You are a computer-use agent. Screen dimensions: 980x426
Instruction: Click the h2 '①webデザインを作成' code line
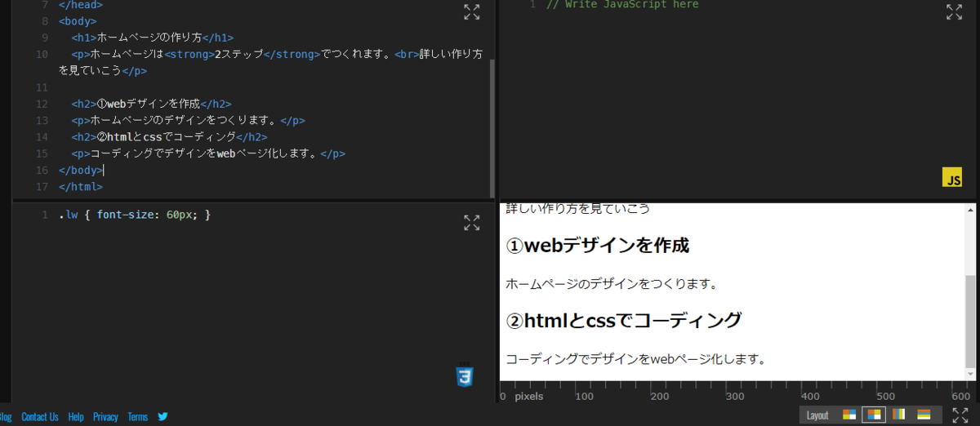151,104
